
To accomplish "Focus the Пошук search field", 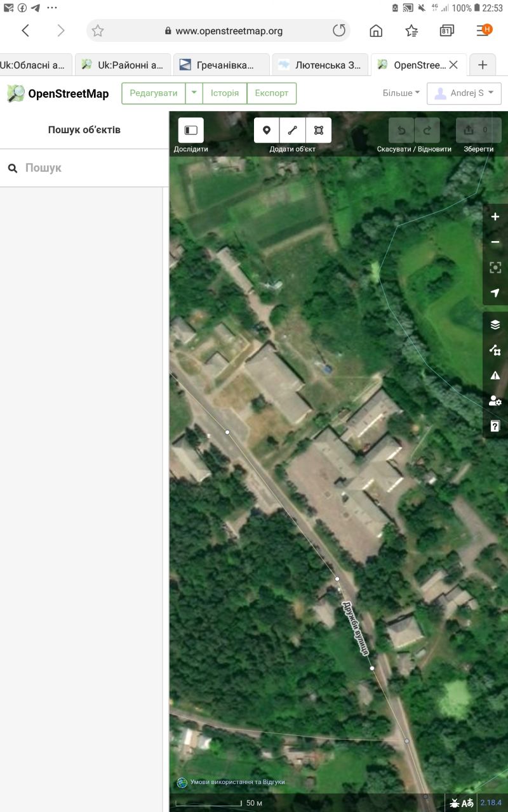I will point(84,168).
